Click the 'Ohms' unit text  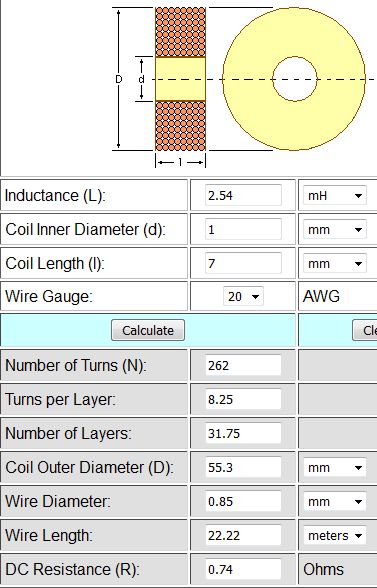pyautogui.click(x=323, y=569)
